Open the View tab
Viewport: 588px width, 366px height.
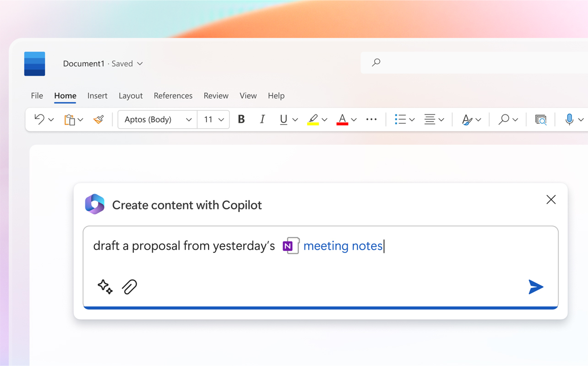248,96
